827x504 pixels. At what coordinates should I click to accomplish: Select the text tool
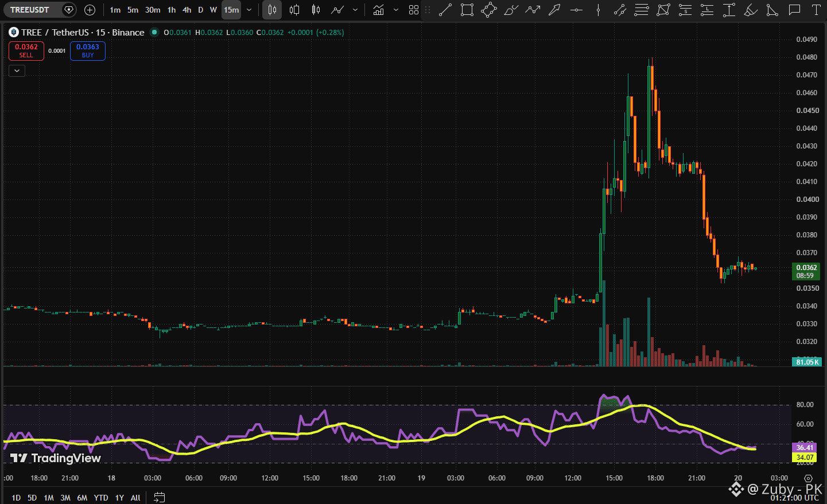[x=816, y=10]
